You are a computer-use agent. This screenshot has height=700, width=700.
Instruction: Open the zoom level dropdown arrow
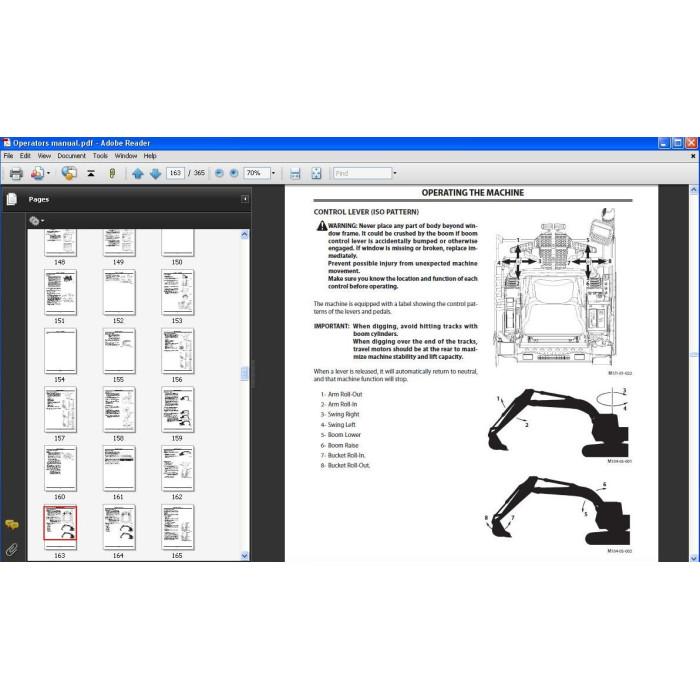click(273, 173)
